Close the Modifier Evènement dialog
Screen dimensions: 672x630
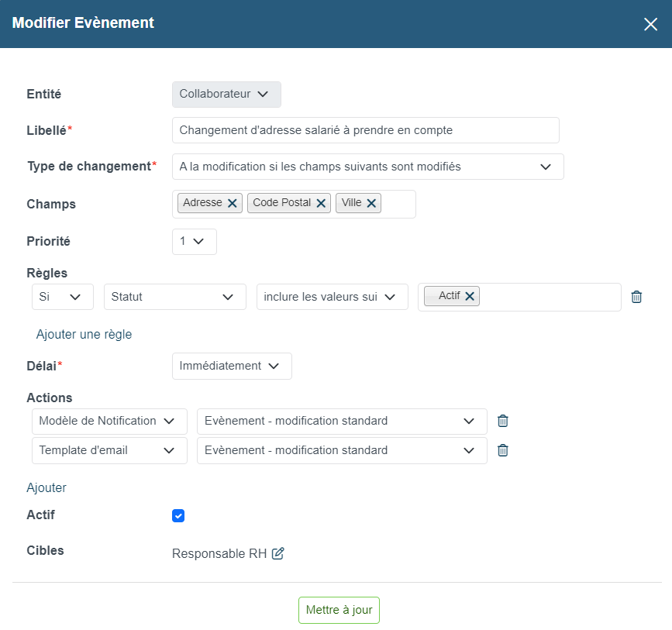(x=650, y=25)
